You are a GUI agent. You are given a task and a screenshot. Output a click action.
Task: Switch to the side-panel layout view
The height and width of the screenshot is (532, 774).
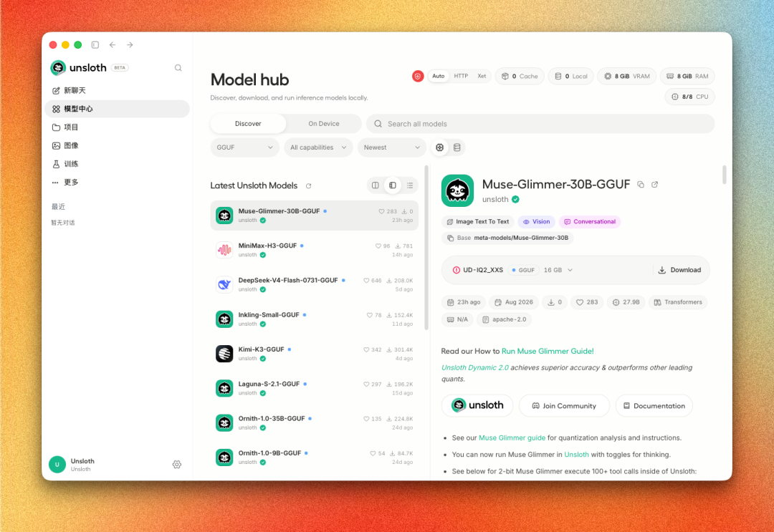pos(393,185)
